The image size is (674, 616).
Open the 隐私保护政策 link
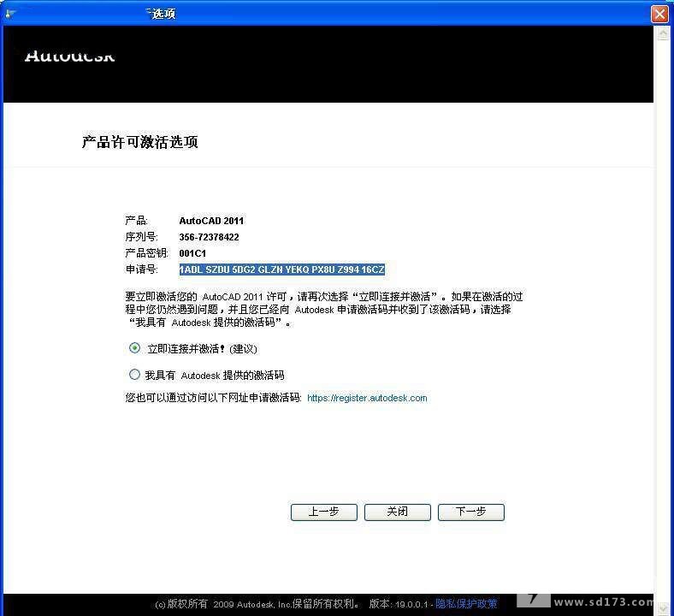[x=466, y=604]
